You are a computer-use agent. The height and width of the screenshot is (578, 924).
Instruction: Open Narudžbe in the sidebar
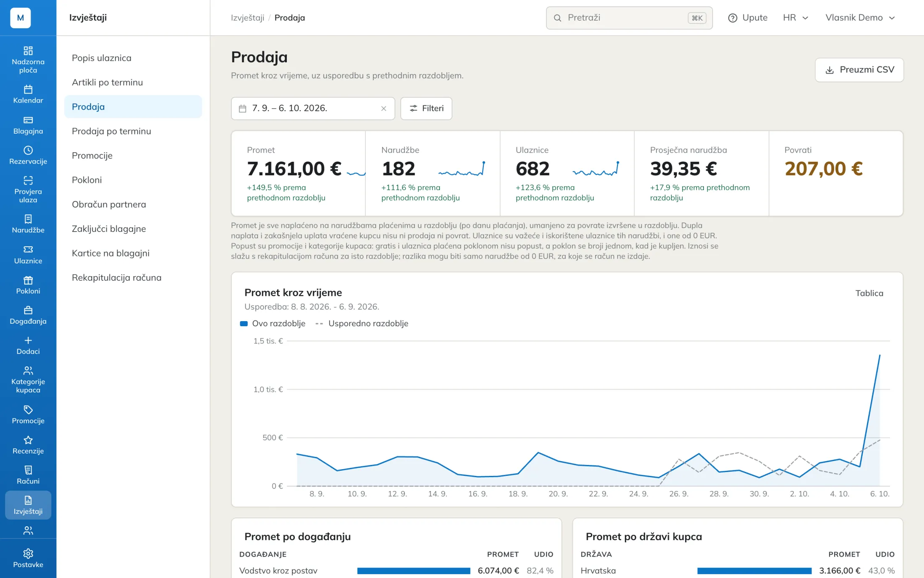tap(28, 224)
